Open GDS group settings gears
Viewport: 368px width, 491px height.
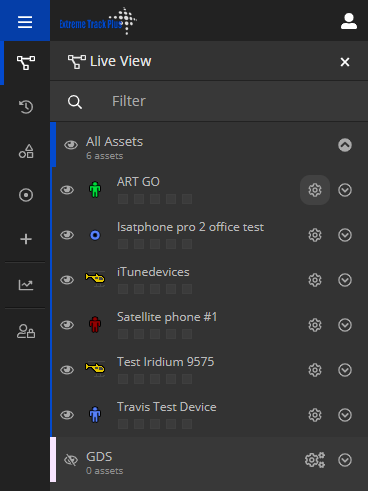pyautogui.click(x=315, y=460)
